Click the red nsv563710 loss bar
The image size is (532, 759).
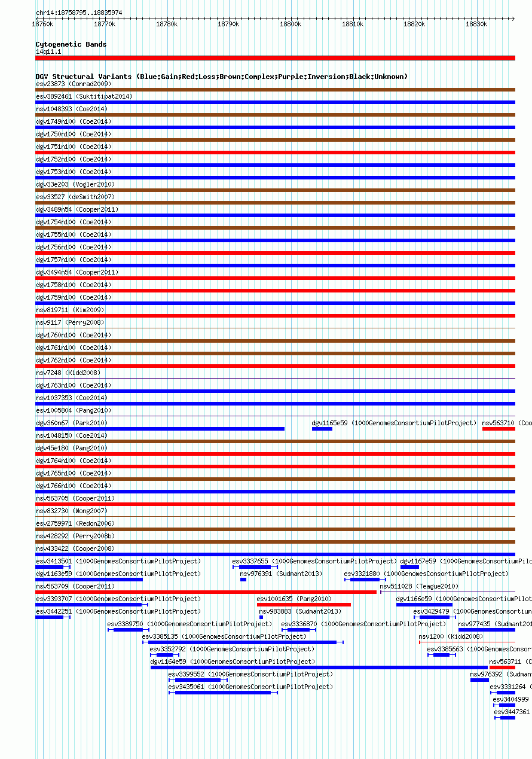point(499,428)
